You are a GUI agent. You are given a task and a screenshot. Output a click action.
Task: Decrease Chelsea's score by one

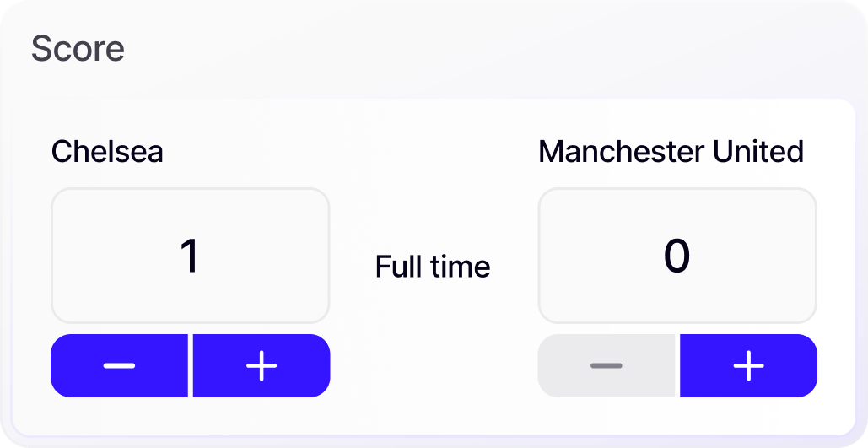point(119,365)
